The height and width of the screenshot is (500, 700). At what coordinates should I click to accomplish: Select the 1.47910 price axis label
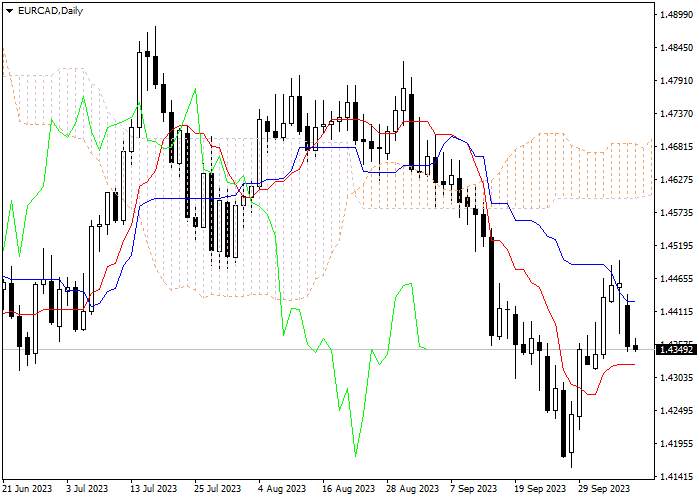(x=676, y=81)
